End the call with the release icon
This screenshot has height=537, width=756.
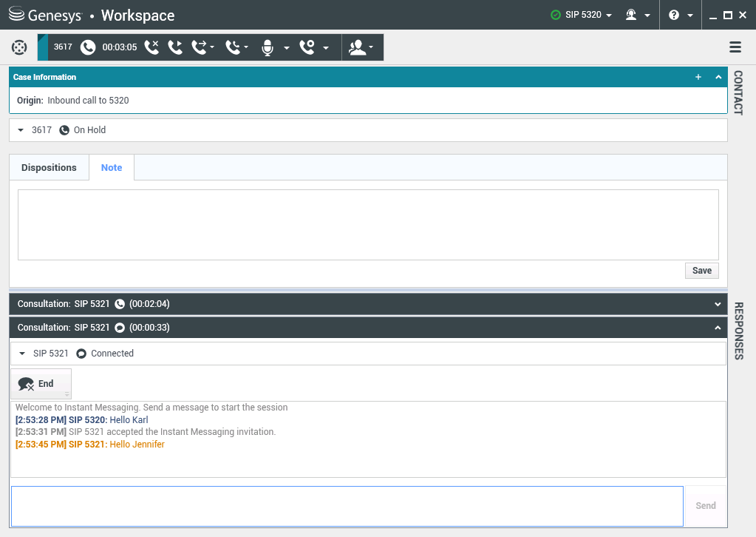pos(151,47)
